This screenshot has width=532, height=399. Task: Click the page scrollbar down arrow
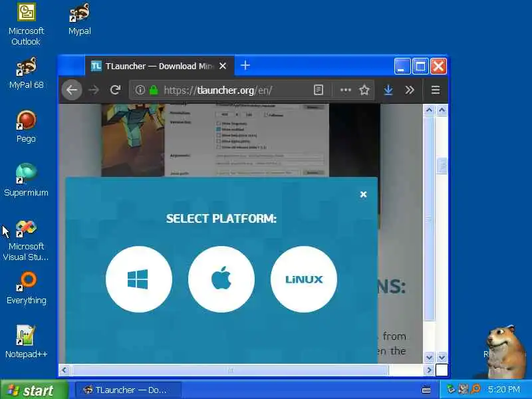tap(429, 357)
